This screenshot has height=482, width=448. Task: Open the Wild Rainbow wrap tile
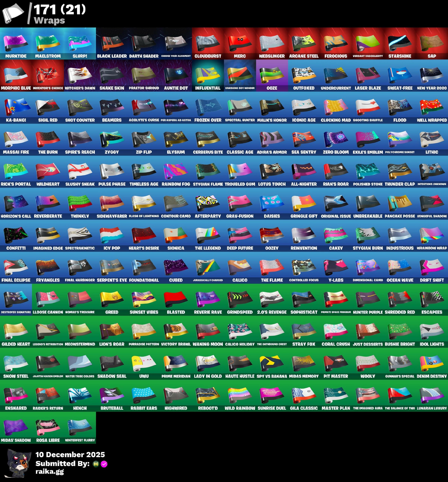point(240,395)
